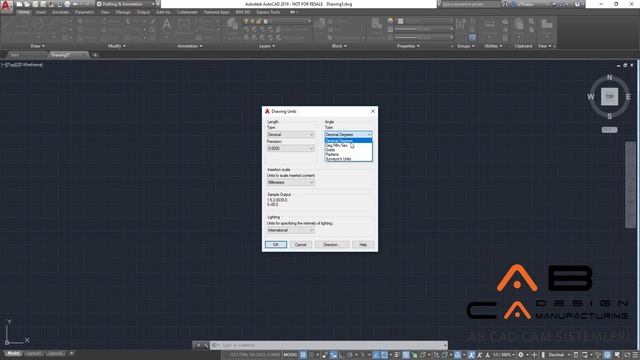Switch to the Layout1 tab
The height and width of the screenshot is (360, 640).
[34, 353]
